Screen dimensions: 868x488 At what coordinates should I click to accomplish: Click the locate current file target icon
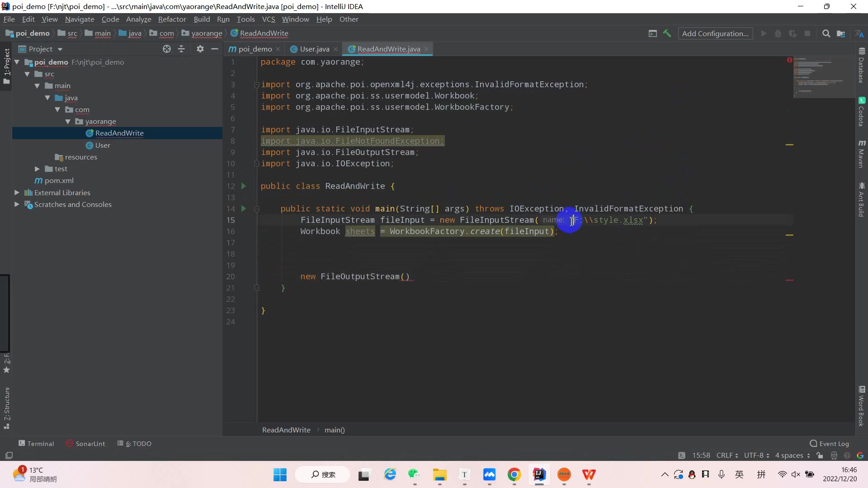(x=167, y=49)
